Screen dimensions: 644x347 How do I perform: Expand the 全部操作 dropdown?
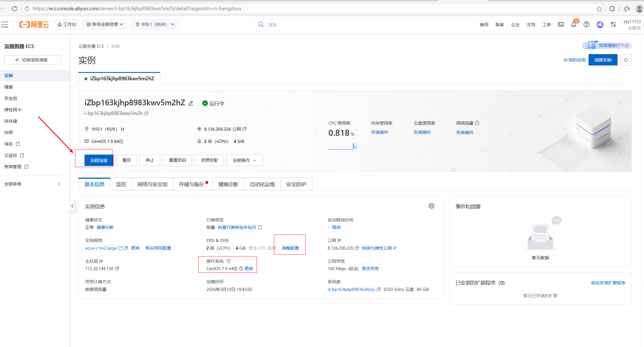click(x=244, y=160)
